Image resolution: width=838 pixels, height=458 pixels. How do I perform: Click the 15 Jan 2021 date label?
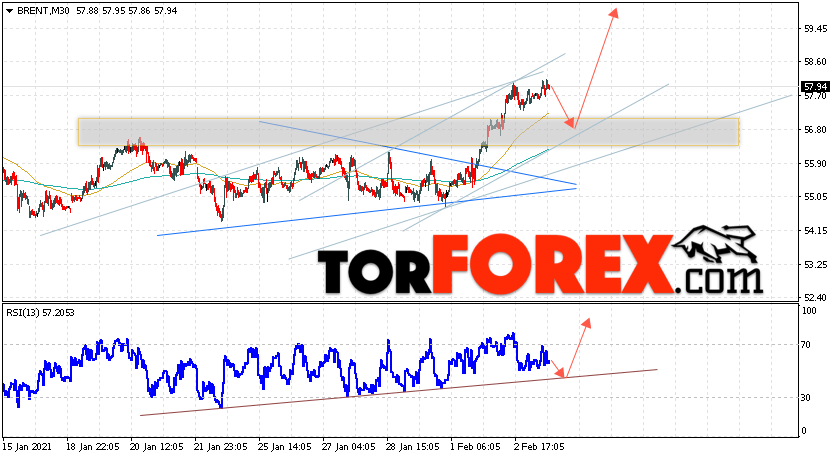tap(27, 446)
